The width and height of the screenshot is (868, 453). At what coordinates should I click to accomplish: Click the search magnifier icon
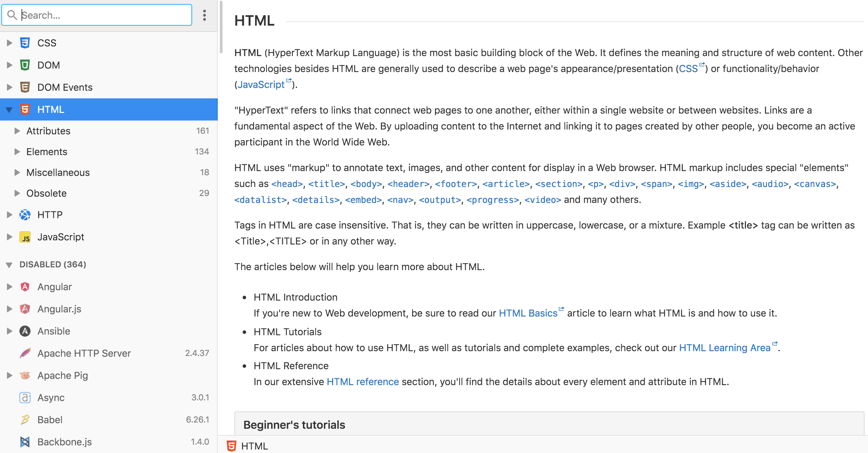pyautogui.click(x=12, y=15)
